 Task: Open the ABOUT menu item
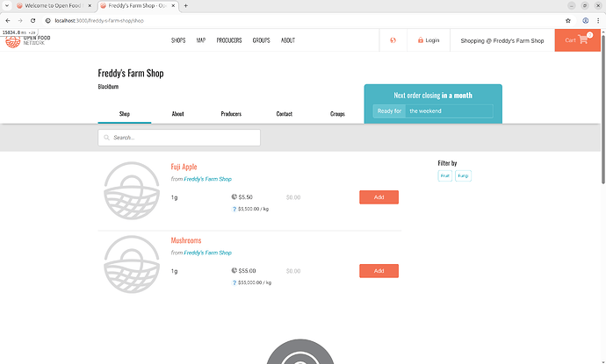point(288,40)
